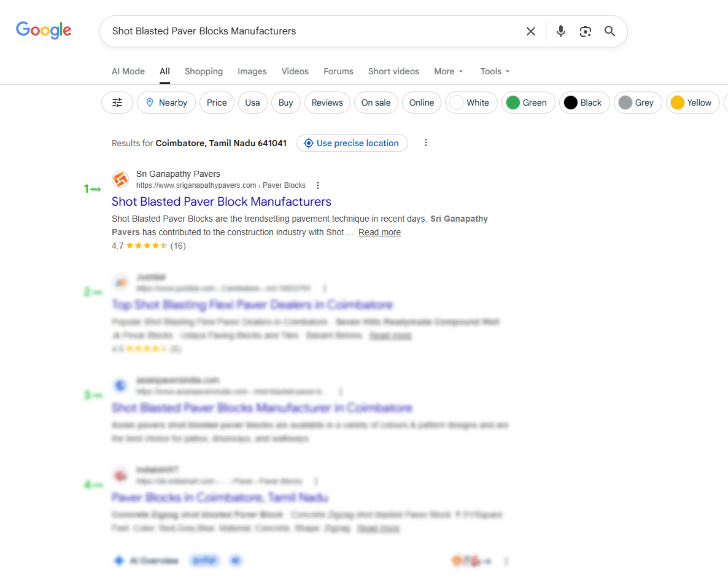Screen dimensions: 728x579
Task: Expand the More dropdown
Action: click(x=448, y=71)
